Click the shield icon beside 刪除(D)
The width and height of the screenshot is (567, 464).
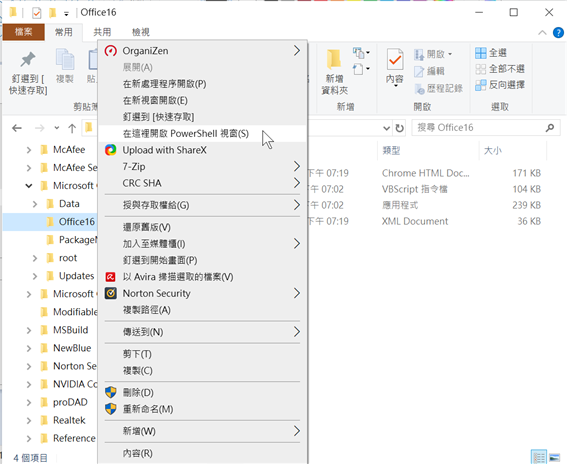point(111,392)
